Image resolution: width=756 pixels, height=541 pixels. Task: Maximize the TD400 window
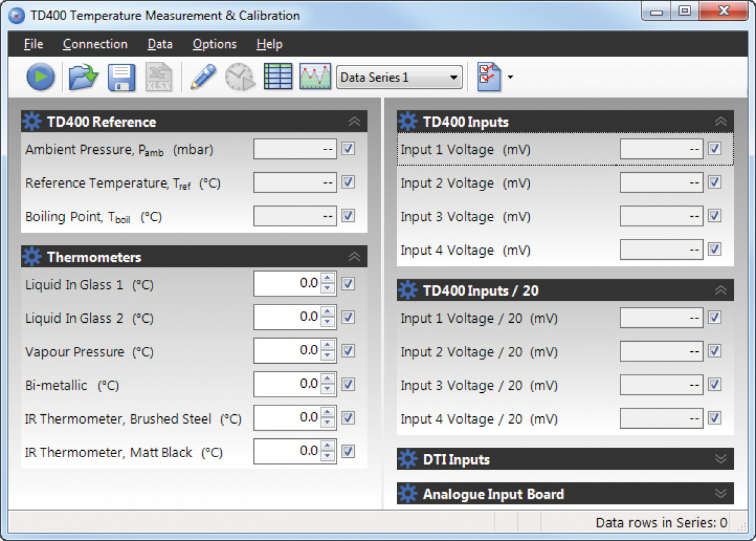[684, 11]
